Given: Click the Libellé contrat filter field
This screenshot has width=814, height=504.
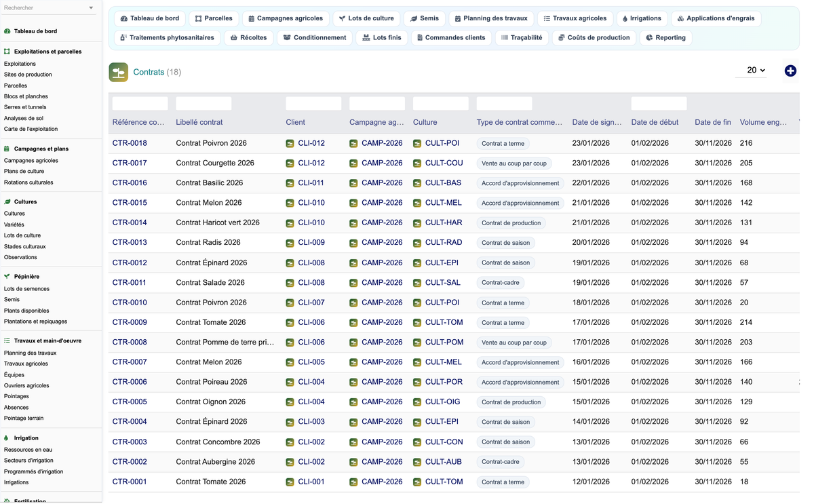Looking at the screenshot, I should coord(203,104).
